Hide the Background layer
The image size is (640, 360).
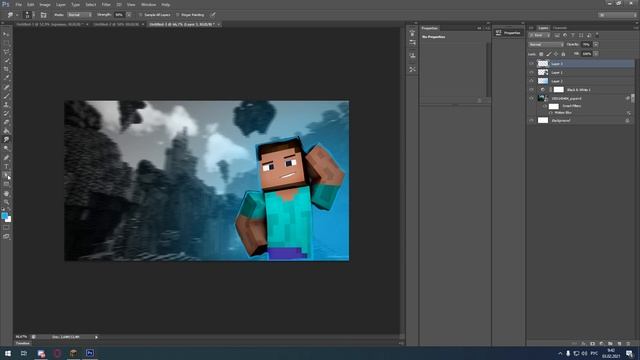[531, 120]
